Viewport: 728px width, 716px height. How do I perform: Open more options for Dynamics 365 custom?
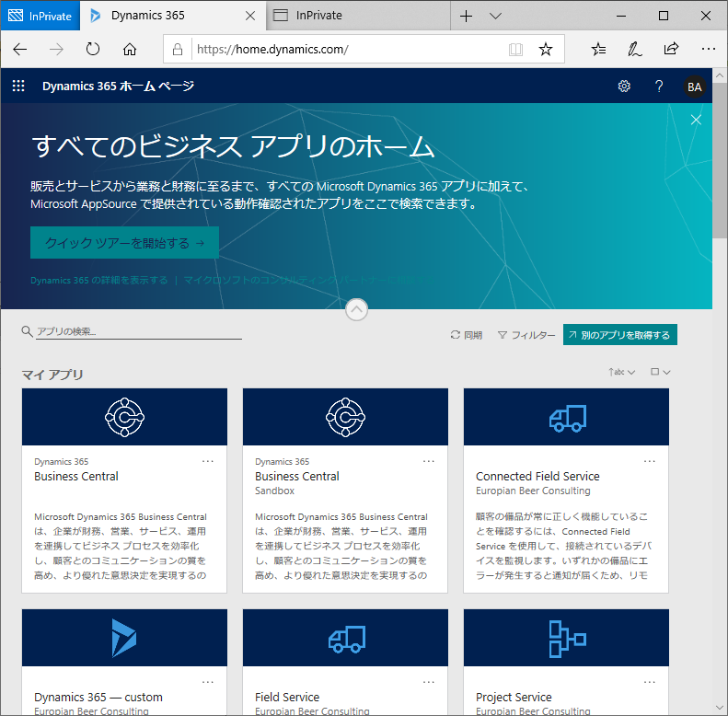coord(207,682)
